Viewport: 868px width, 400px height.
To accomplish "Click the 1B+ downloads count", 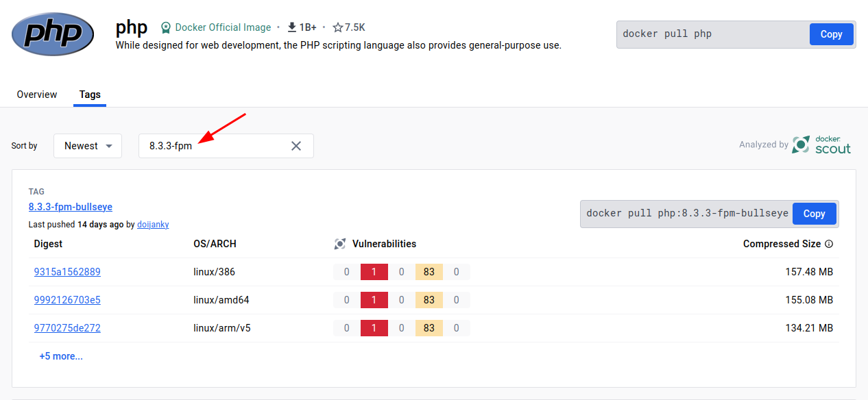I will [x=308, y=27].
